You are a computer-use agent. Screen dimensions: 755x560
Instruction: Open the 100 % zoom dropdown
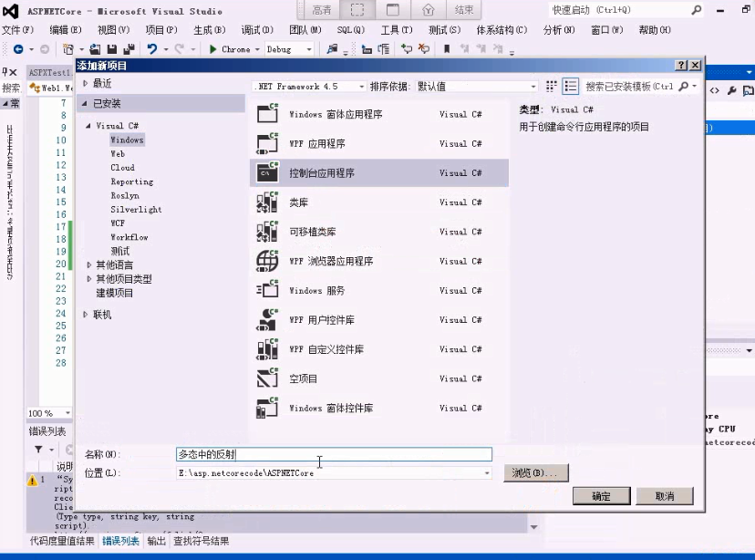click(x=67, y=413)
